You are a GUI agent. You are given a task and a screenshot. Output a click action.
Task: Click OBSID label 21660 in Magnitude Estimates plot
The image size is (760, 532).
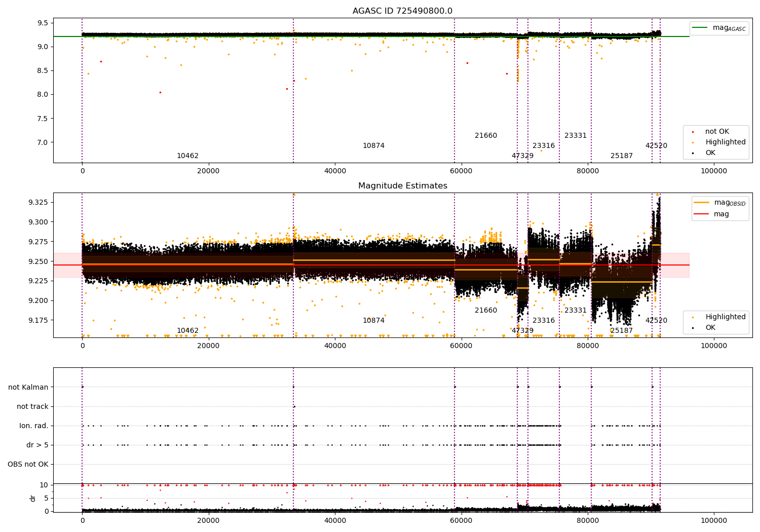pos(486,311)
